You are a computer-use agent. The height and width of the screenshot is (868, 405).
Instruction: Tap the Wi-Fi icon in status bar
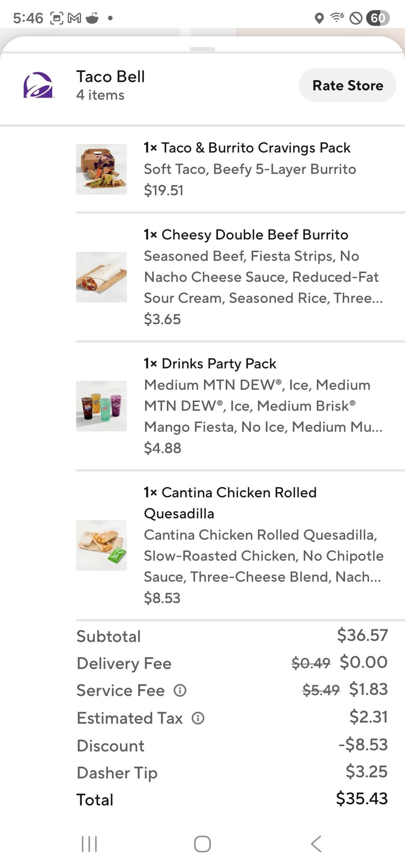click(x=337, y=17)
